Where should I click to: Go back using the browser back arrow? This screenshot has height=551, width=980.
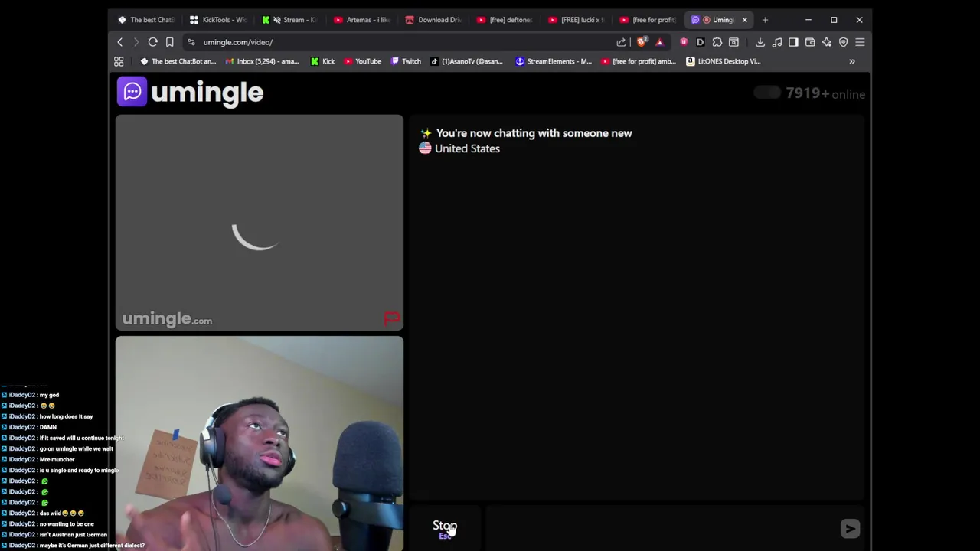click(x=119, y=42)
